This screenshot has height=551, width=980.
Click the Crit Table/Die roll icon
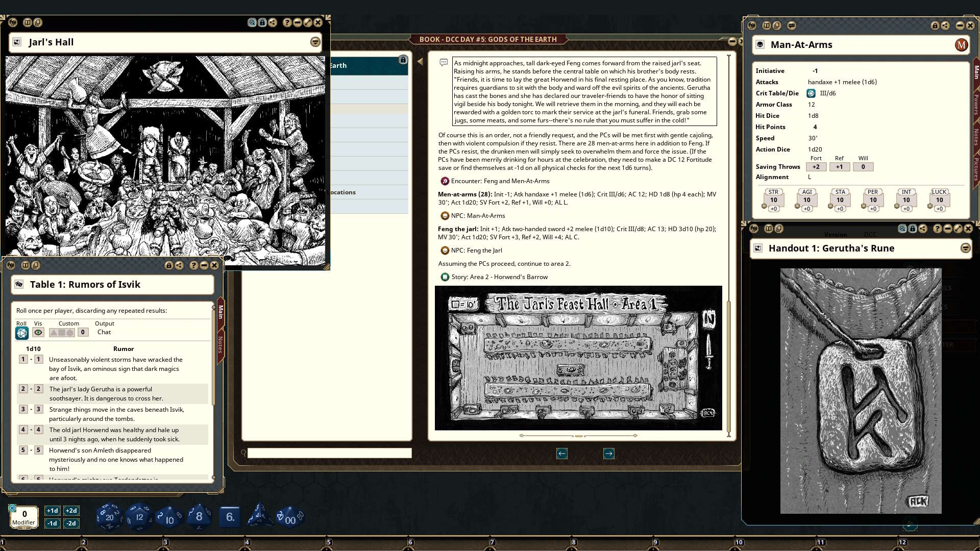pos(811,93)
